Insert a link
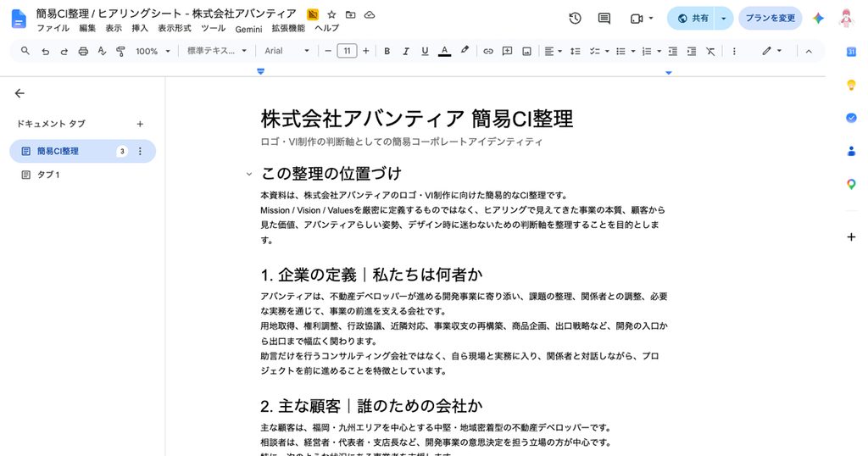 [487, 51]
